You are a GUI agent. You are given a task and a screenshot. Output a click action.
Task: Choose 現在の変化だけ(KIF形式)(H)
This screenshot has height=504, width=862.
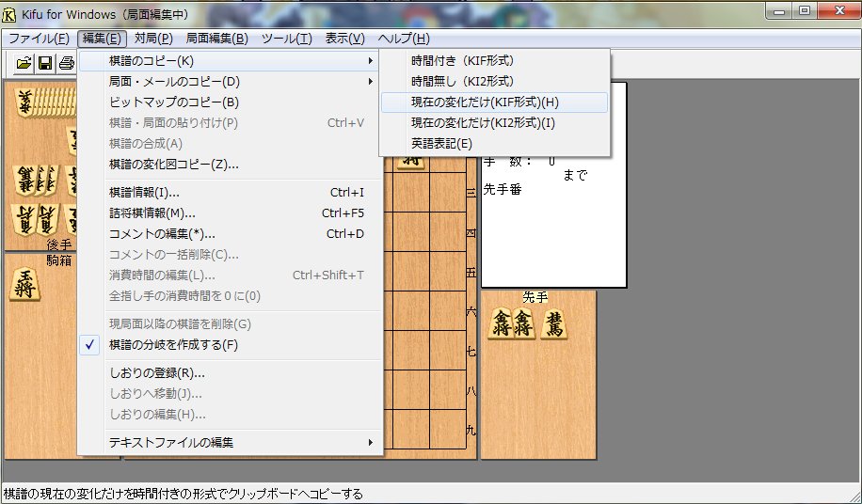click(x=485, y=102)
